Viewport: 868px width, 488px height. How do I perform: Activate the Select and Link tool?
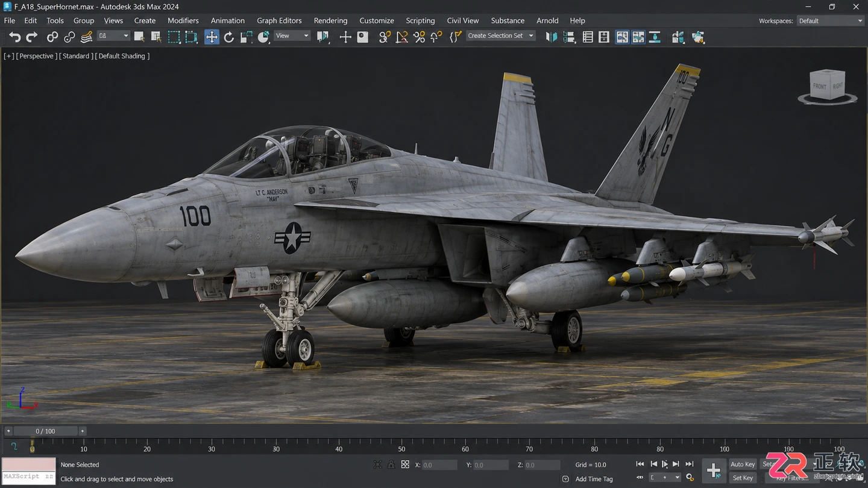[x=52, y=37]
